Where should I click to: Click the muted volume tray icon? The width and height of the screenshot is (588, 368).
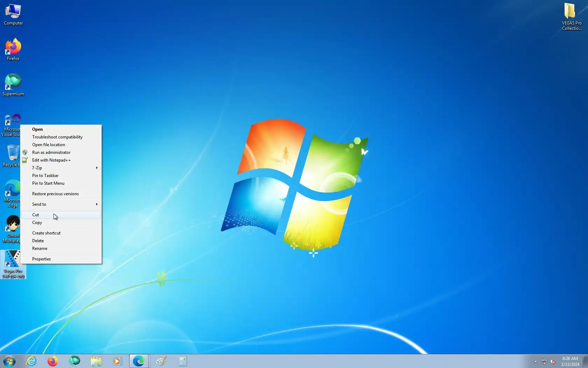(553, 361)
